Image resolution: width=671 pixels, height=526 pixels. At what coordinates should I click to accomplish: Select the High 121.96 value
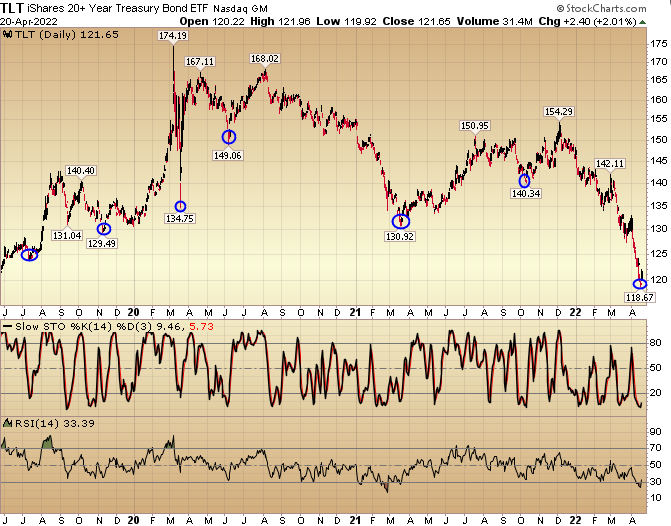280,21
